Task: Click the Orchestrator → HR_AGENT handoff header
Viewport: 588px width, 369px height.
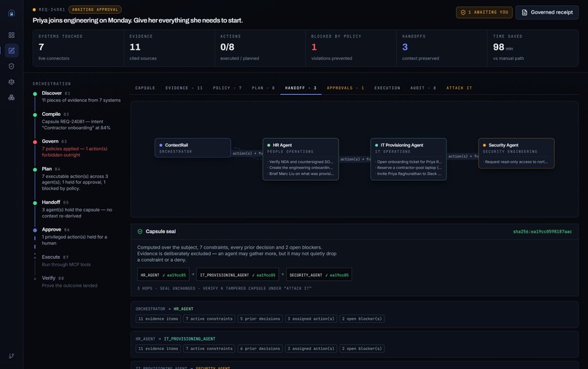Action: pyautogui.click(x=165, y=309)
